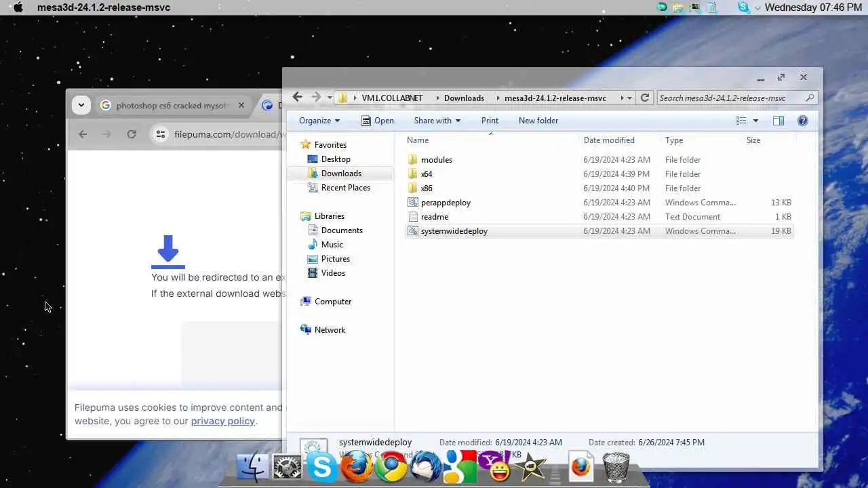Image resolution: width=868 pixels, height=488 pixels.
Task: Open recent locations dropdown beside forward arrow
Action: click(330, 98)
